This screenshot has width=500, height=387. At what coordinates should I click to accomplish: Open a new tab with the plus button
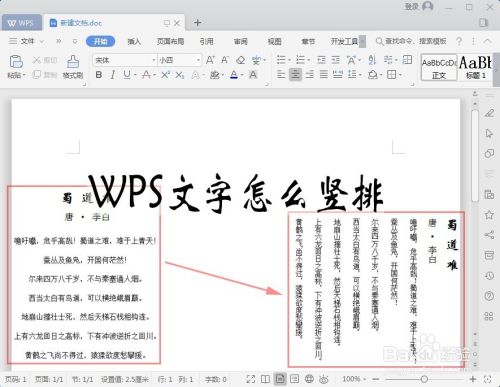[197, 22]
